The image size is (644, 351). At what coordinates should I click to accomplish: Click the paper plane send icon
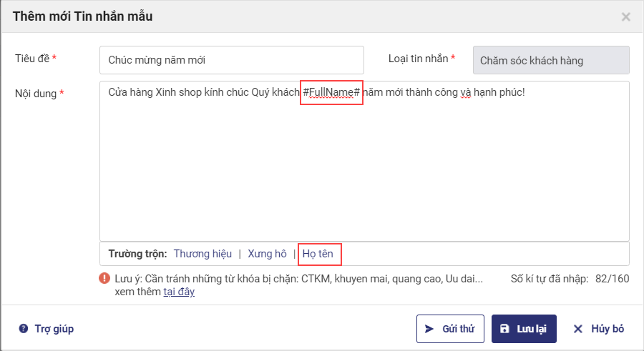point(429,329)
